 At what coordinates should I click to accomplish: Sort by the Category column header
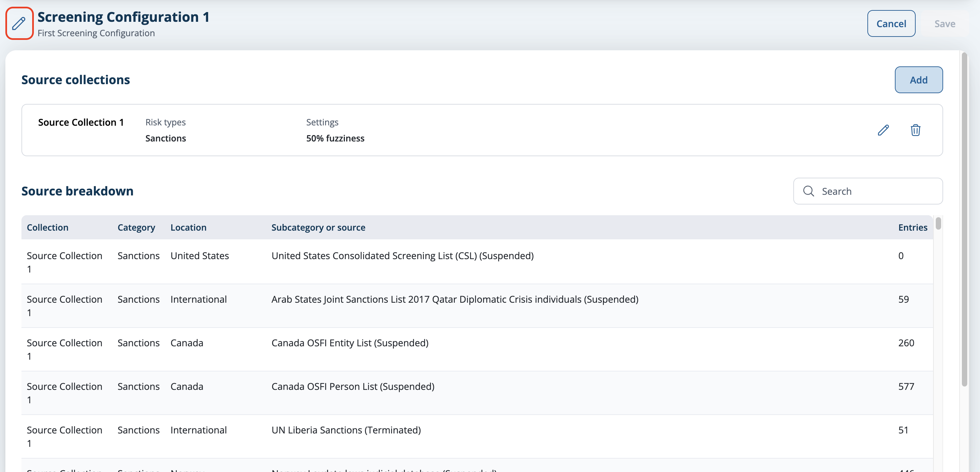pyautogui.click(x=136, y=227)
